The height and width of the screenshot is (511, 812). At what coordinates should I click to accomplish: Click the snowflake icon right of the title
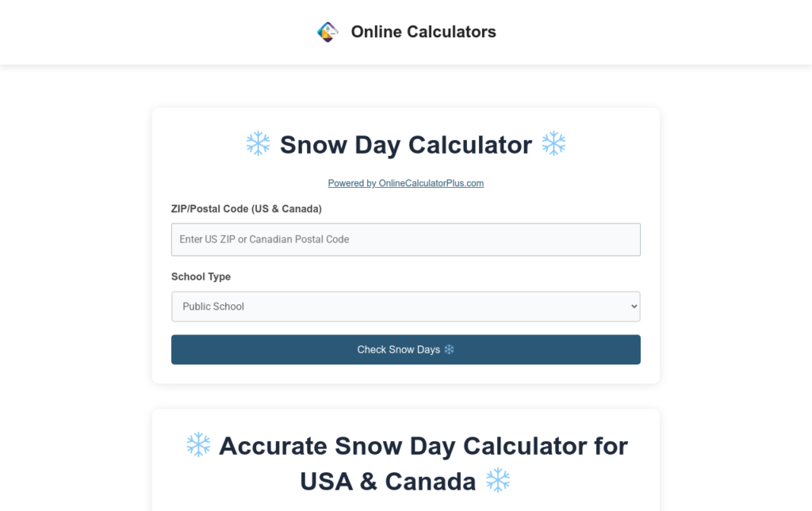(553, 143)
